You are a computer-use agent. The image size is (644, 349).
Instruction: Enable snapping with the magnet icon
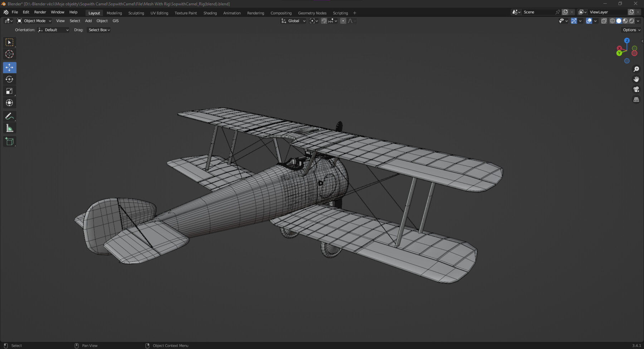pos(324,21)
